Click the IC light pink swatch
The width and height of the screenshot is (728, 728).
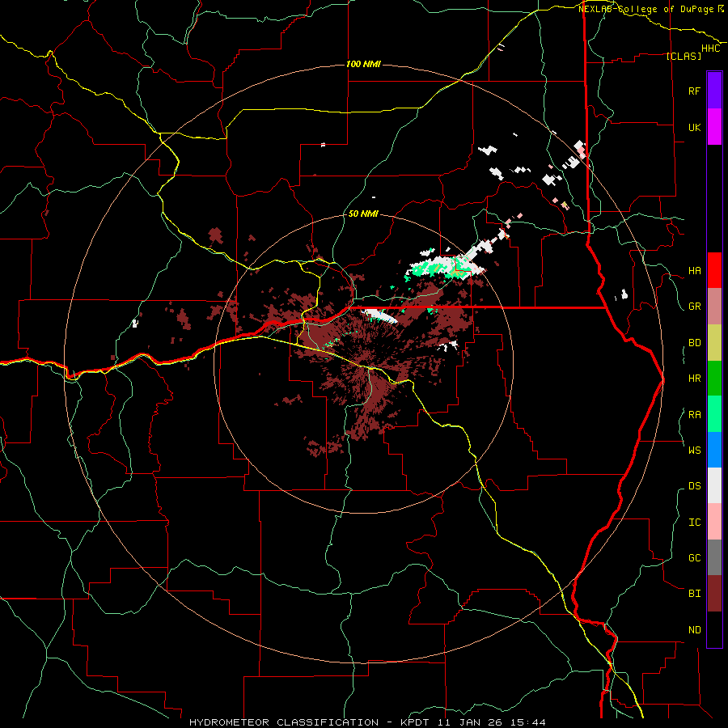tap(714, 522)
